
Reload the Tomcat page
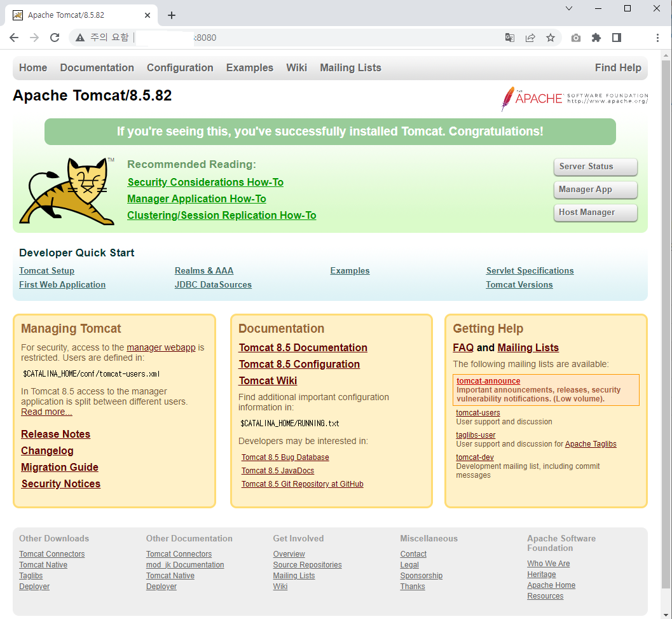(x=55, y=38)
